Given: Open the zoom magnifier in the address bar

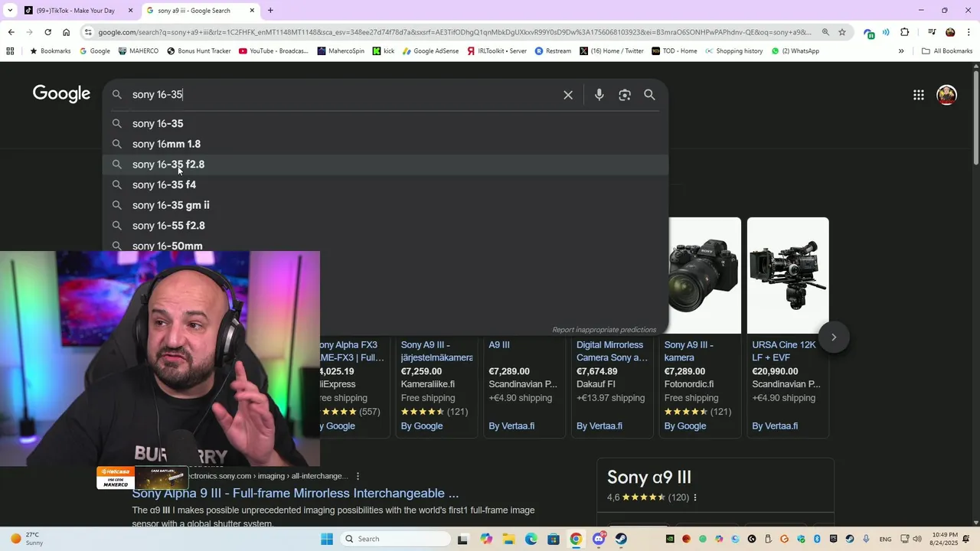Looking at the screenshot, I should coord(825,32).
